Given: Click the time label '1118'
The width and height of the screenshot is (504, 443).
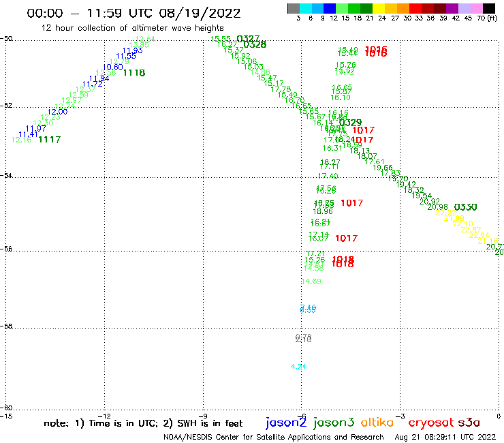Looking at the screenshot, I should 134,73.
